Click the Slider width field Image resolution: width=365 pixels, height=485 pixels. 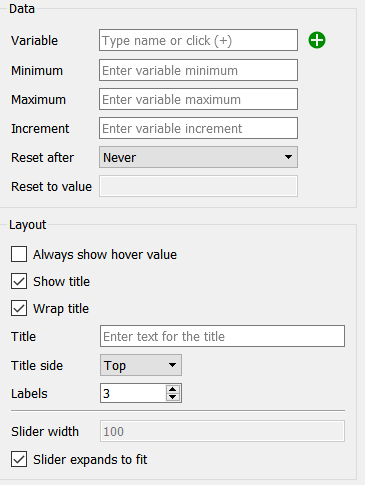tap(222, 431)
